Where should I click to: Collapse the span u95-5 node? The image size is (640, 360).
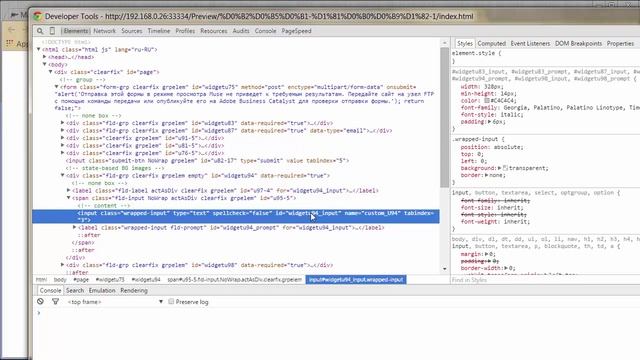tap(69, 198)
